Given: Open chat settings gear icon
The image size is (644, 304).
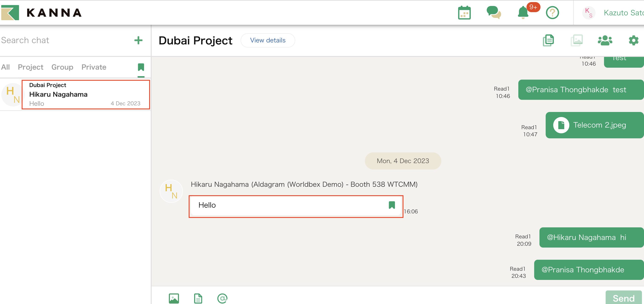Looking at the screenshot, I should (633, 40).
